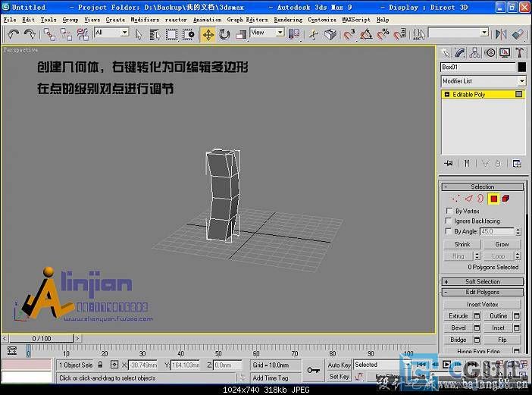Switch to the Utilities hammer panel

(x=520, y=52)
